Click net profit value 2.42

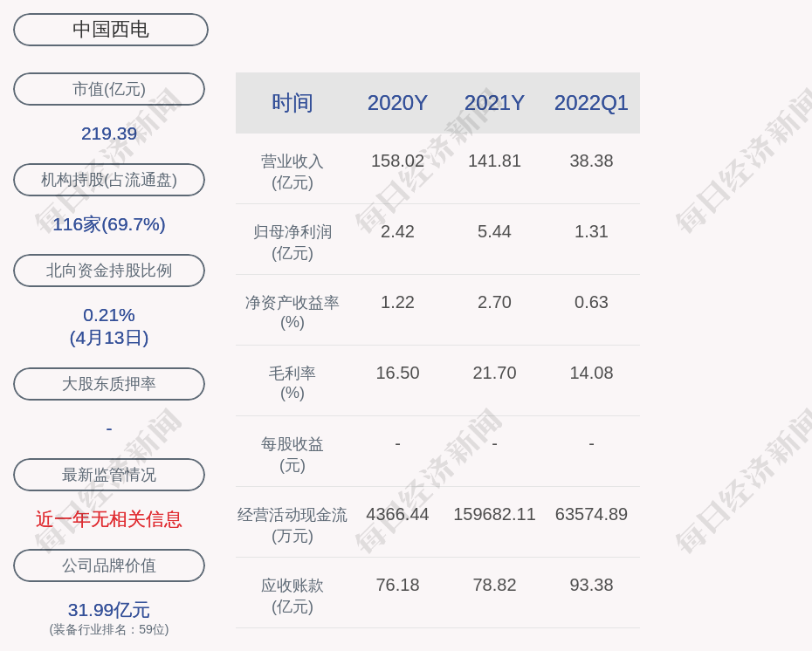click(x=398, y=231)
